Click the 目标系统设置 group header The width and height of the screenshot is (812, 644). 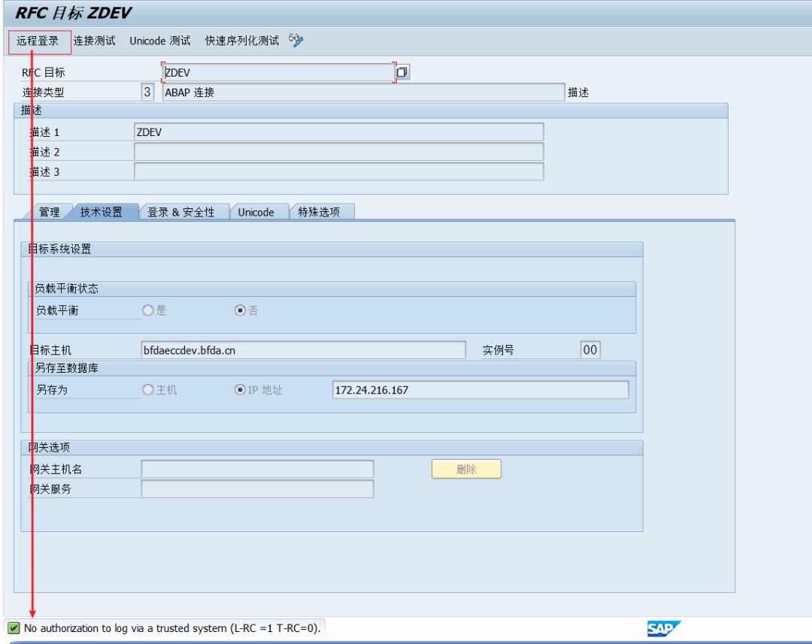(332, 249)
